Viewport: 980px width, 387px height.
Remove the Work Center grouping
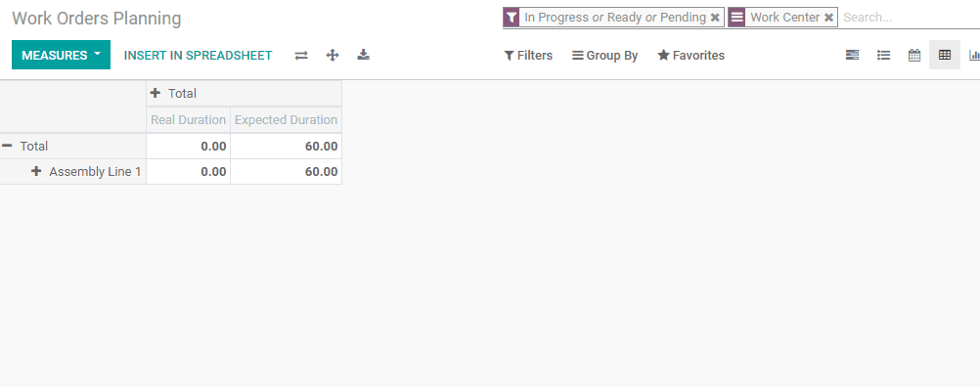point(828,18)
